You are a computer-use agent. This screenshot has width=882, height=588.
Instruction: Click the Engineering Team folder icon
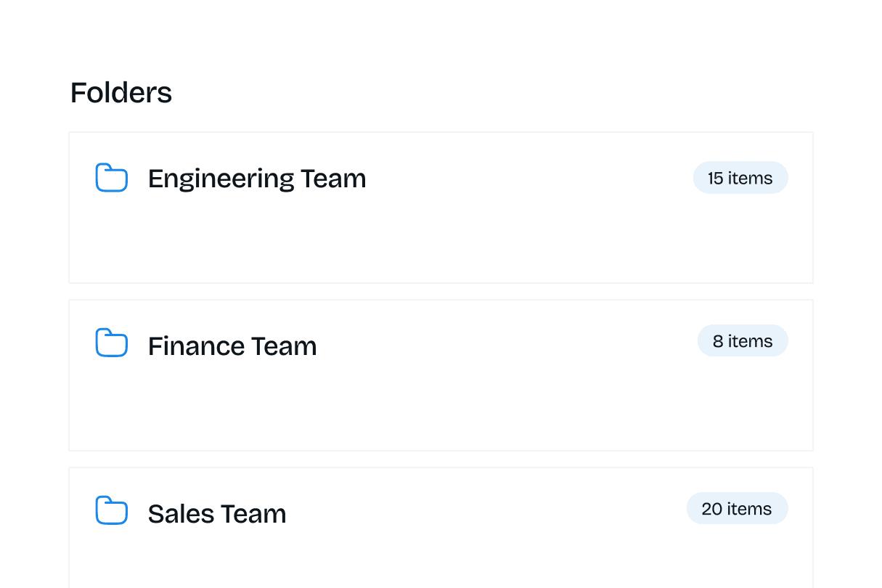click(111, 178)
